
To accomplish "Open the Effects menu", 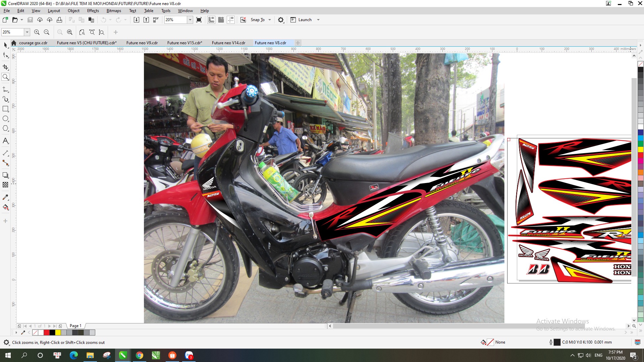I will 93,11.
